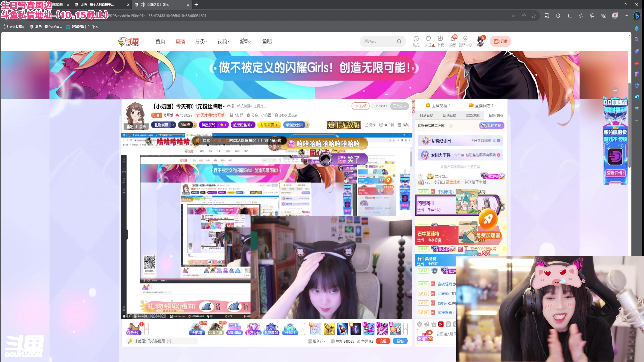The image size is (644, 362).
Task: Open the 任意门 portal icon
Action: 290,329
